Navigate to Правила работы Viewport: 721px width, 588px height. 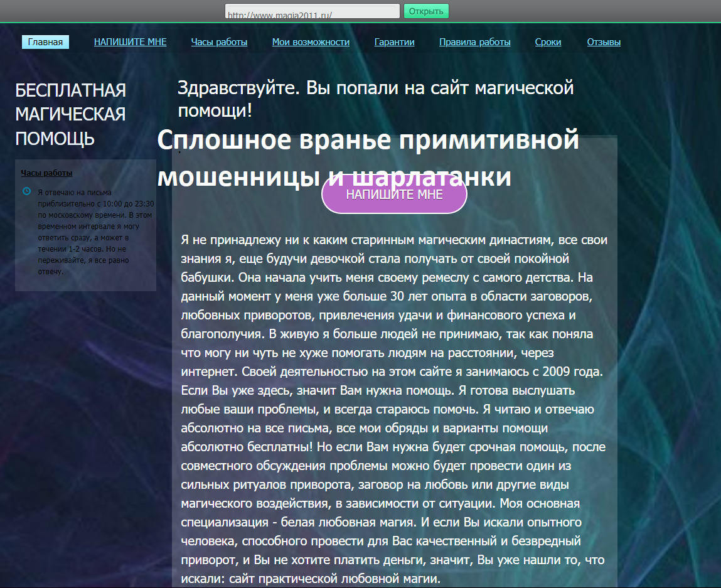point(474,42)
